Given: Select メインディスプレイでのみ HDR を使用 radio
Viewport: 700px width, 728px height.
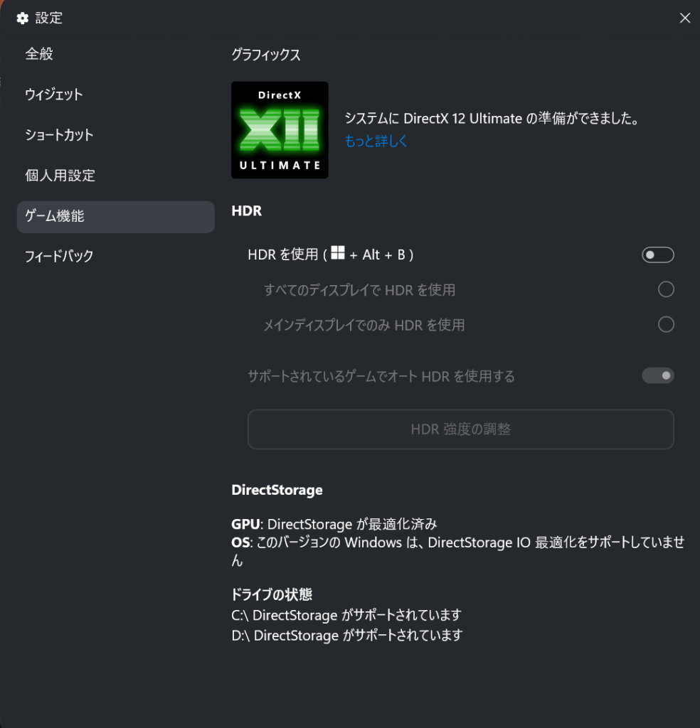Looking at the screenshot, I should pos(666,324).
